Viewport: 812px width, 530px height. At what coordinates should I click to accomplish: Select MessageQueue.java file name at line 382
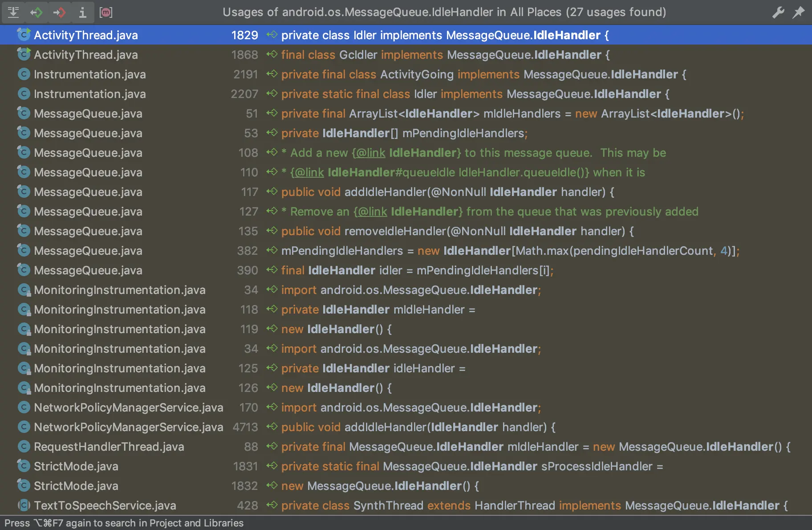pyautogui.click(x=88, y=250)
